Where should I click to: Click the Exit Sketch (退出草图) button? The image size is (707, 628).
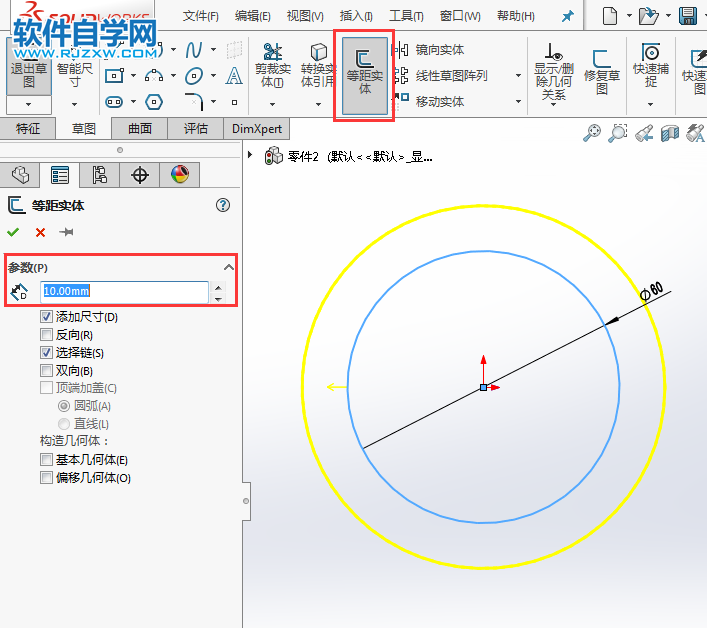click(x=28, y=67)
